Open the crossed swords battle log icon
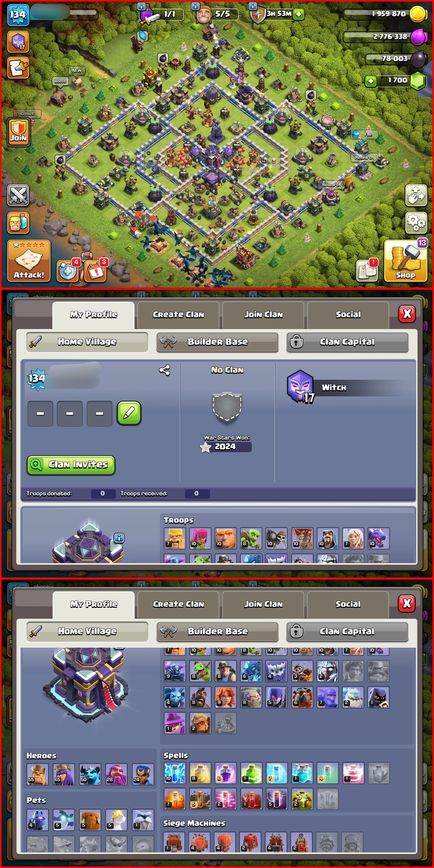Image resolution: width=434 pixels, height=868 pixels. point(18,195)
